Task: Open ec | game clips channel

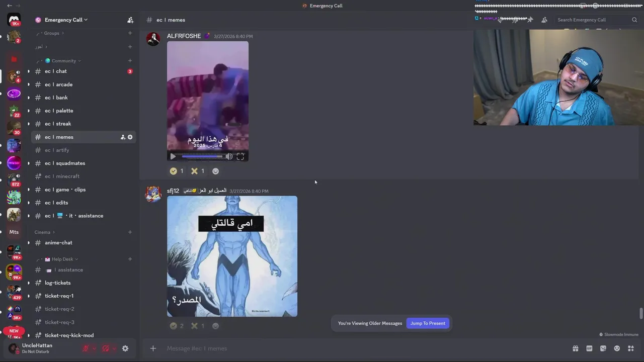Action: (84, 190)
